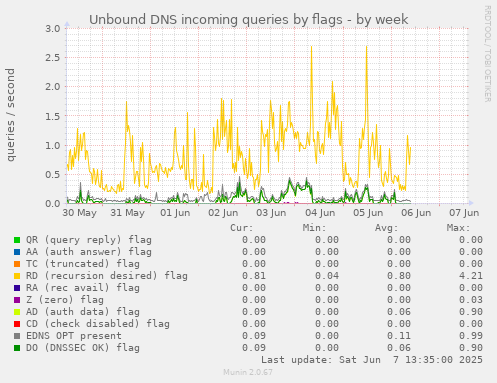Click the EDNS OPT gray legend swatch

[x=17, y=336]
